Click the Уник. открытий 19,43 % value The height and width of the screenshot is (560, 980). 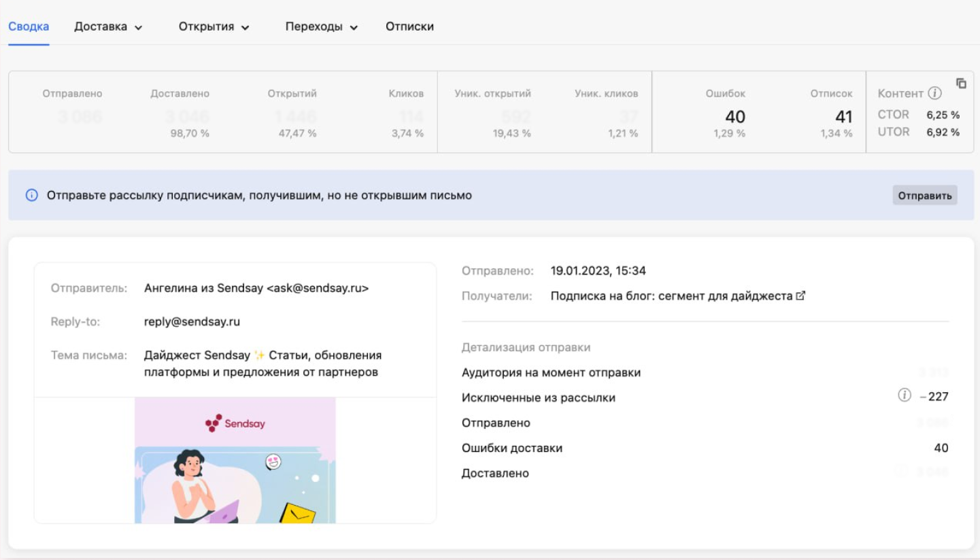[512, 134]
